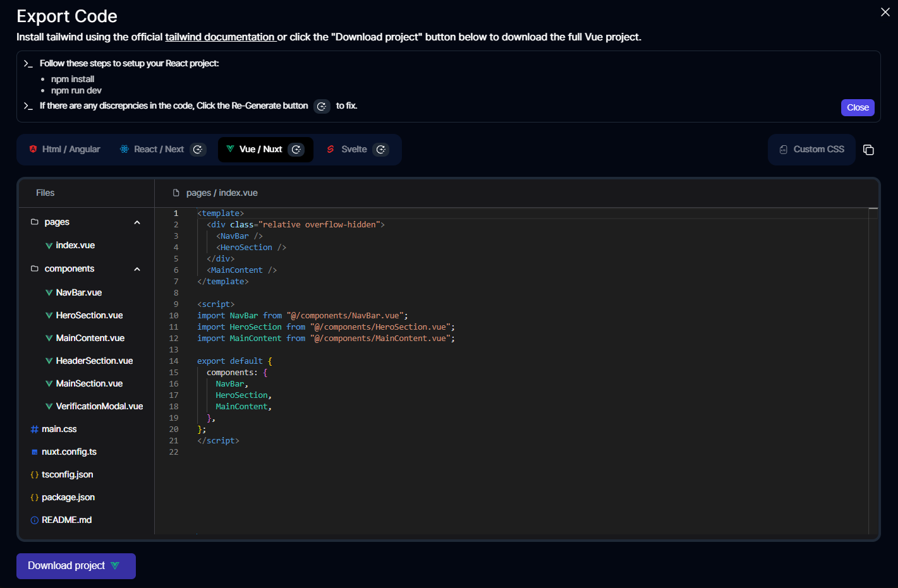Regenerate the Svelte code
This screenshot has height=588, width=898.
(x=380, y=150)
